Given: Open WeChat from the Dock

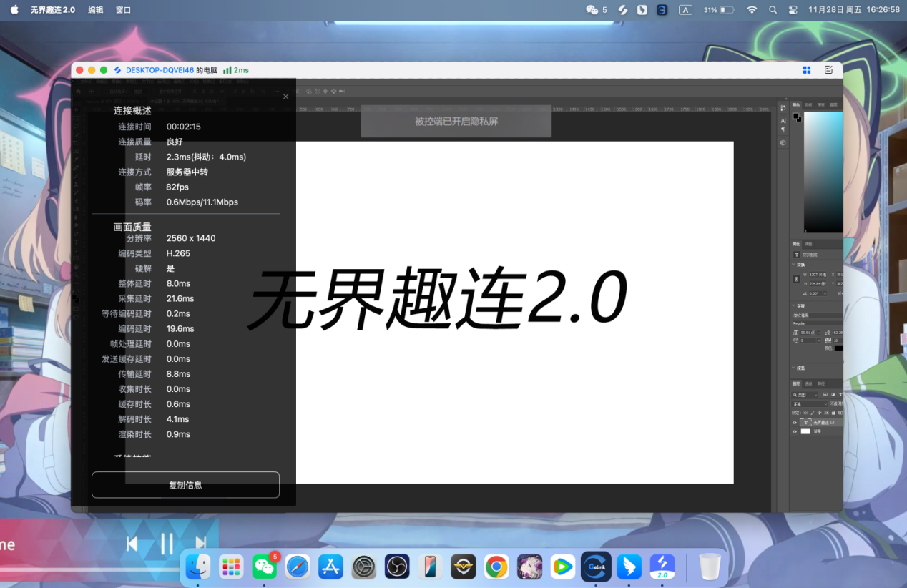Looking at the screenshot, I should 264,567.
